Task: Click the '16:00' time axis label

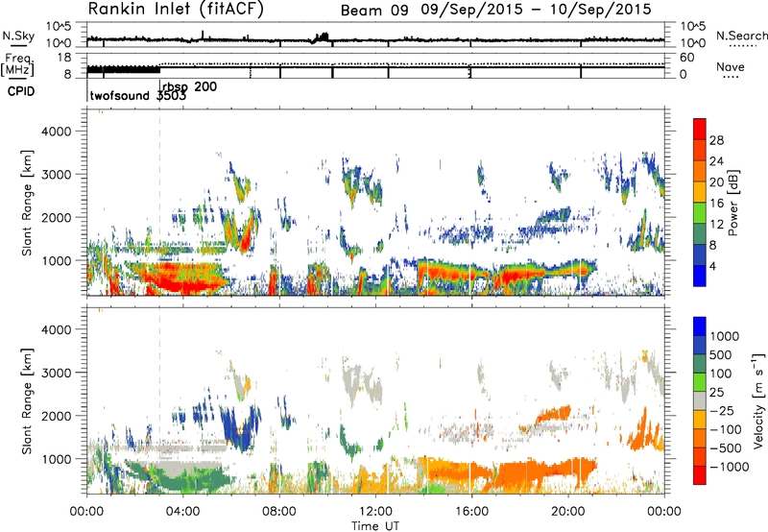Action: tap(471, 512)
